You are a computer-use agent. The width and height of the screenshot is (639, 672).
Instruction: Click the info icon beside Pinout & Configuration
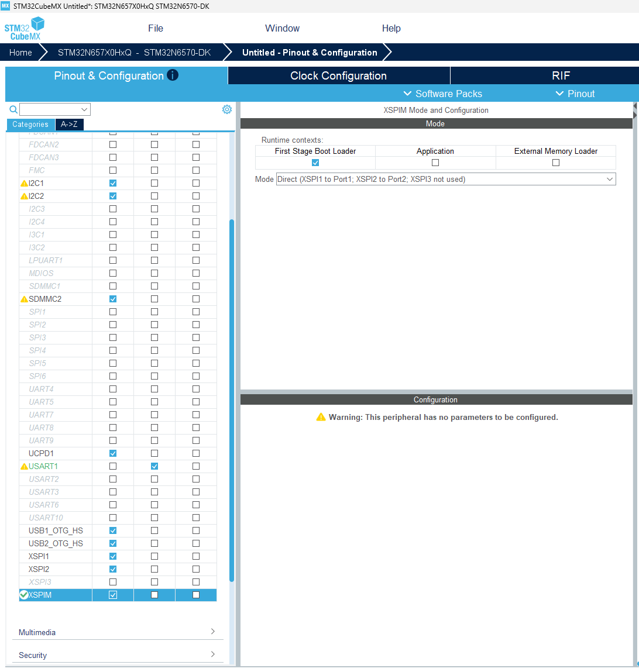(x=173, y=75)
